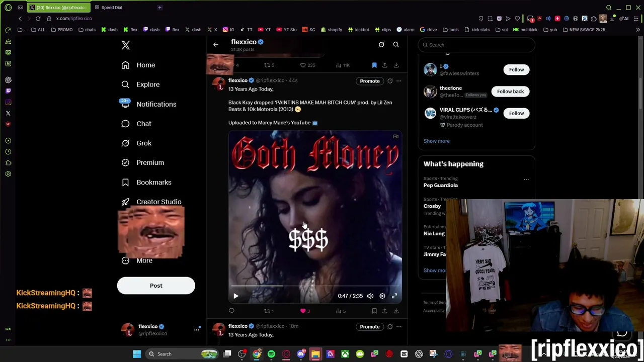Open the more options menu on the 44s post
Image resolution: width=644 pixels, height=362 pixels.
click(398, 81)
